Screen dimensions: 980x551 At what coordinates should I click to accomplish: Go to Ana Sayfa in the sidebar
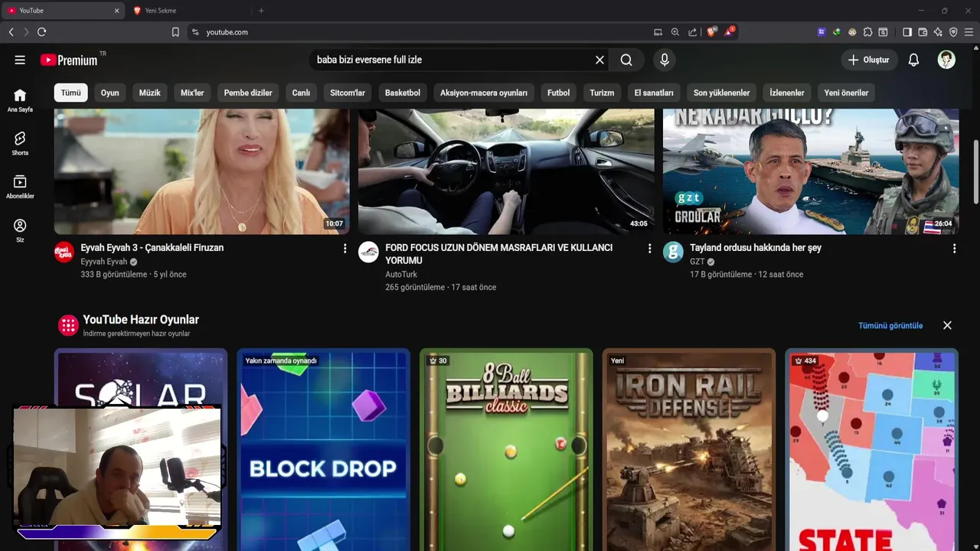pyautogui.click(x=20, y=100)
